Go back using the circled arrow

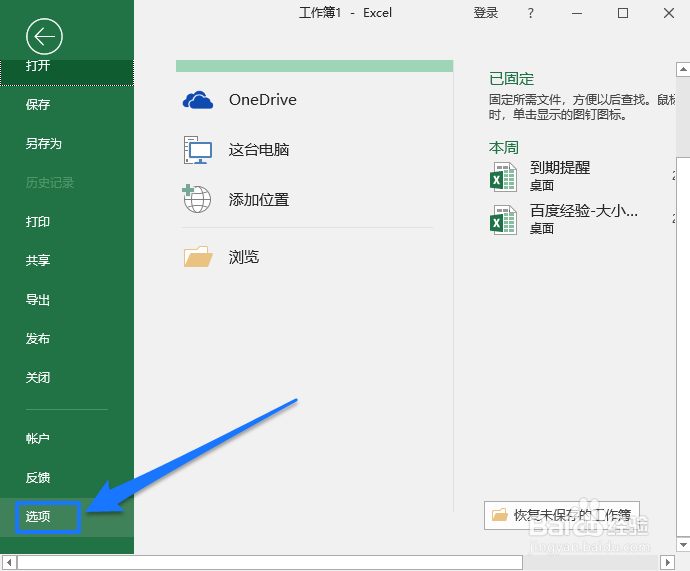coord(44,37)
